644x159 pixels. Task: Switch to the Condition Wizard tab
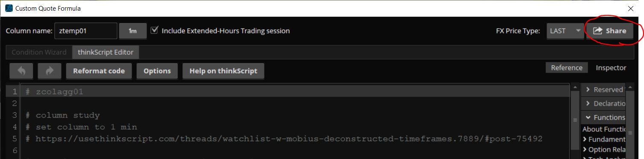(x=39, y=52)
